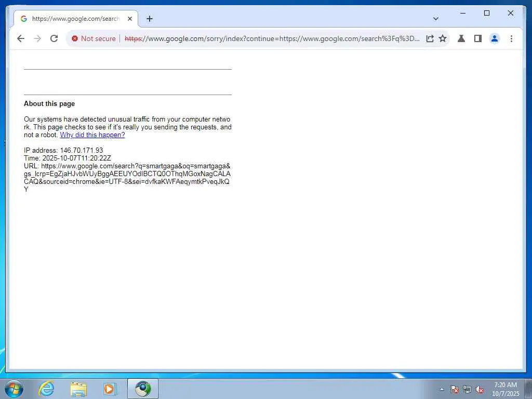The width and height of the screenshot is (532, 399).
Task: Click the forward navigation arrow
Action: [x=37, y=38]
